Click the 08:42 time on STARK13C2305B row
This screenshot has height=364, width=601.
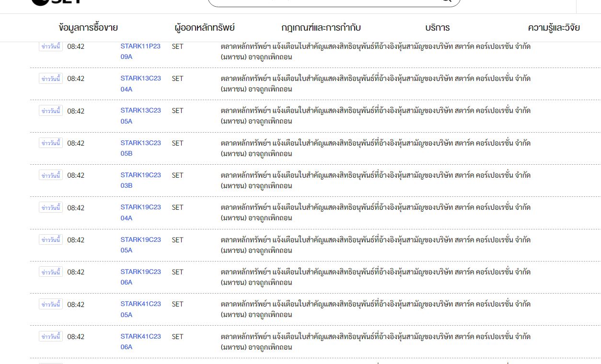(x=76, y=143)
